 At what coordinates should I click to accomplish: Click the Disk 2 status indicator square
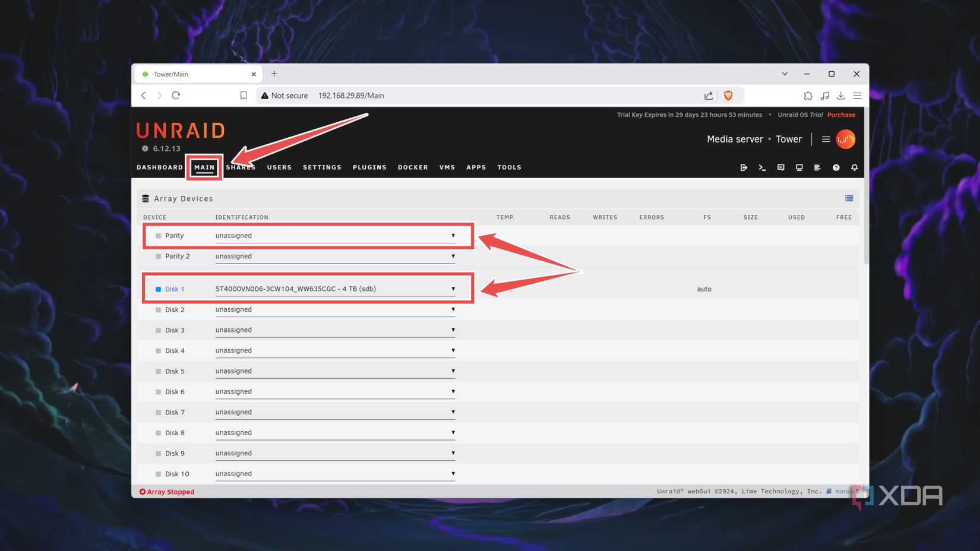tap(158, 310)
